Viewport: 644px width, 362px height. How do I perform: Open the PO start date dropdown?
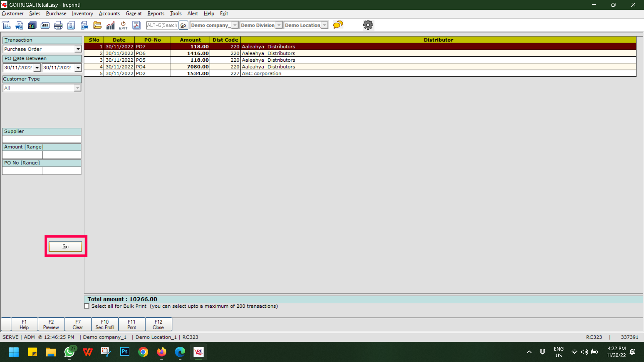[37, 68]
